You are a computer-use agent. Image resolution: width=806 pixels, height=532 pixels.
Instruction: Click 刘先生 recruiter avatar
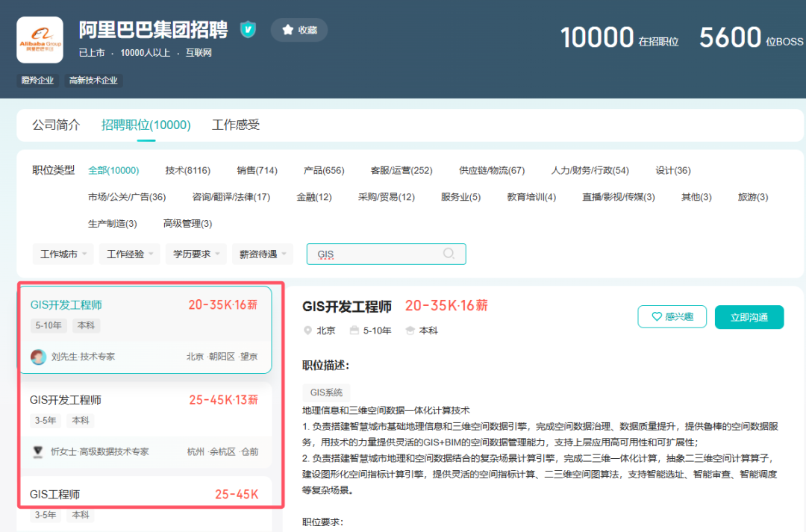point(38,357)
